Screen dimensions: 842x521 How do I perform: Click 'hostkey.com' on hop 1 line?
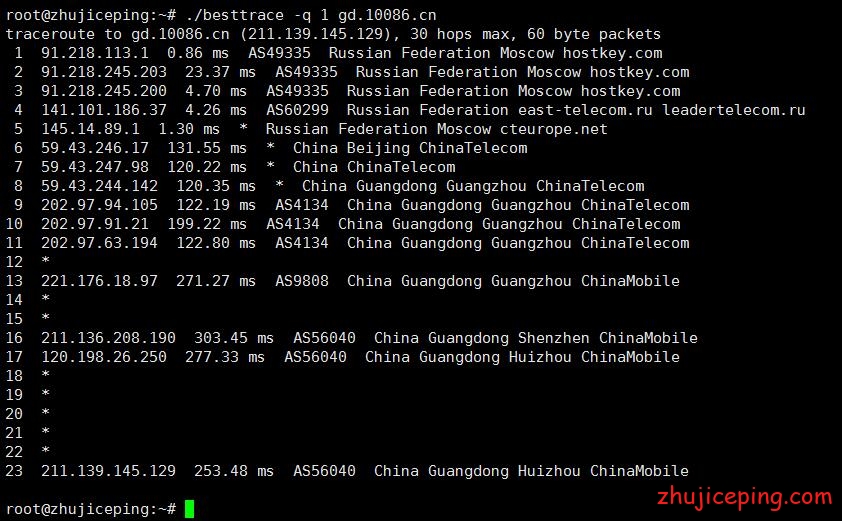pos(612,53)
